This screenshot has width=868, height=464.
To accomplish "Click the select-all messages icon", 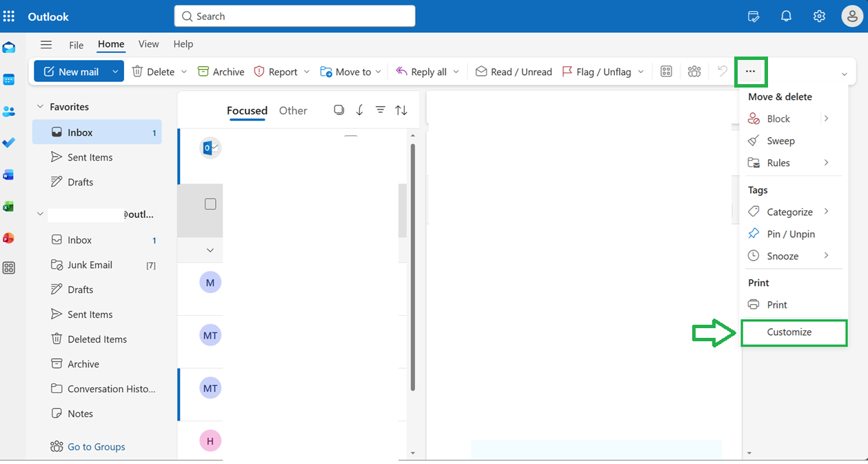I will tap(339, 110).
